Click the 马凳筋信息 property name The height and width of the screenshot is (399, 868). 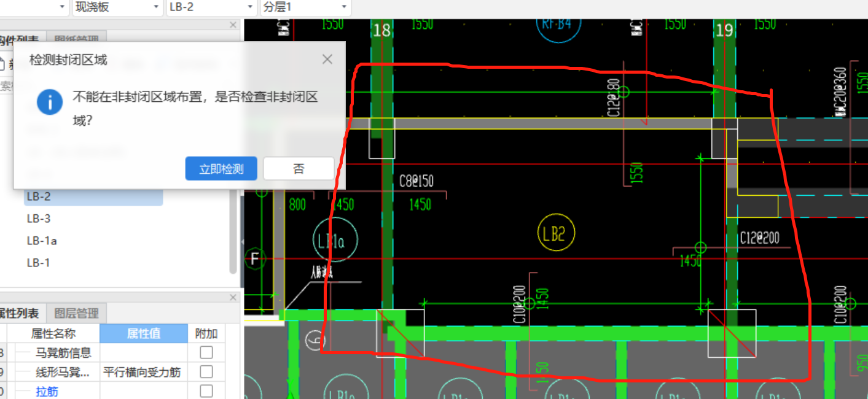pyautogui.click(x=64, y=352)
